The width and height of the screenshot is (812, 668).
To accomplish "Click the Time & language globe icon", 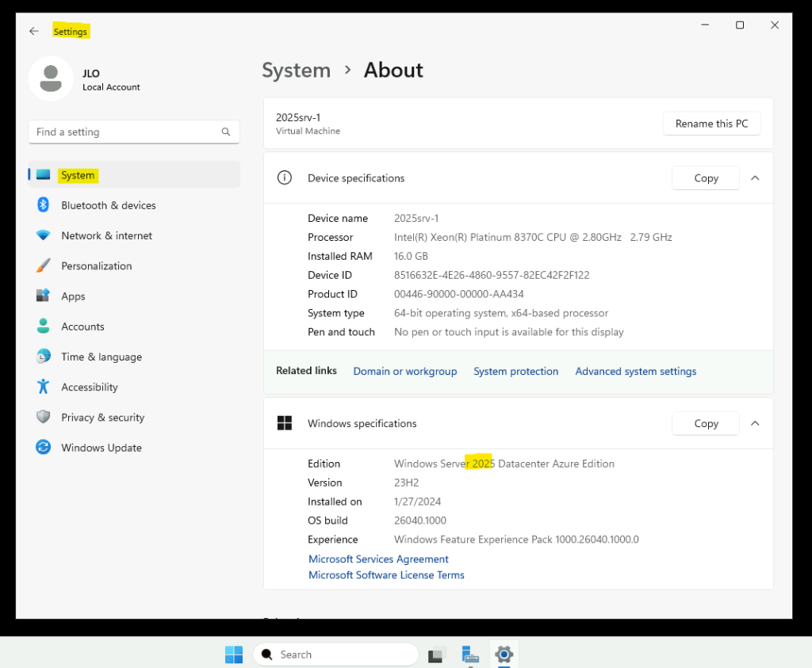I will (x=44, y=356).
